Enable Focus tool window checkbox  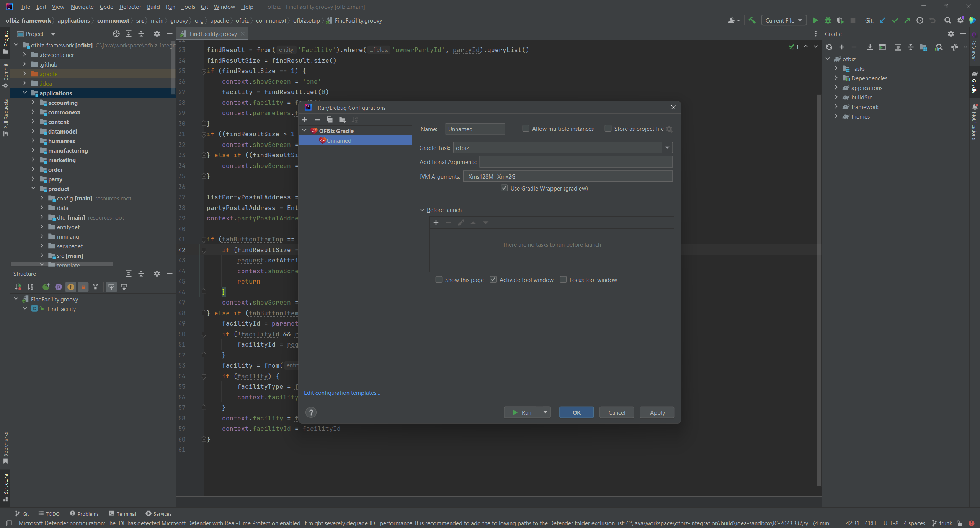click(x=563, y=280)
